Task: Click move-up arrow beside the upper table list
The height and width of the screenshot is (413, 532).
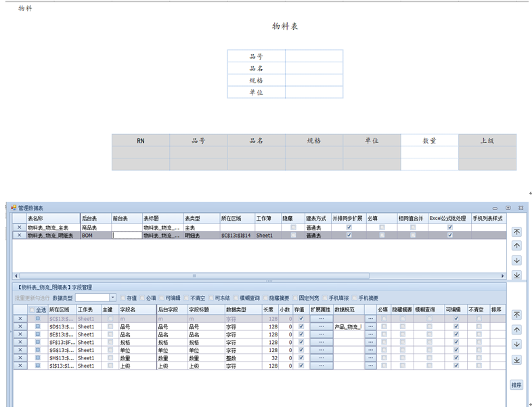Action: pos(517,246)
